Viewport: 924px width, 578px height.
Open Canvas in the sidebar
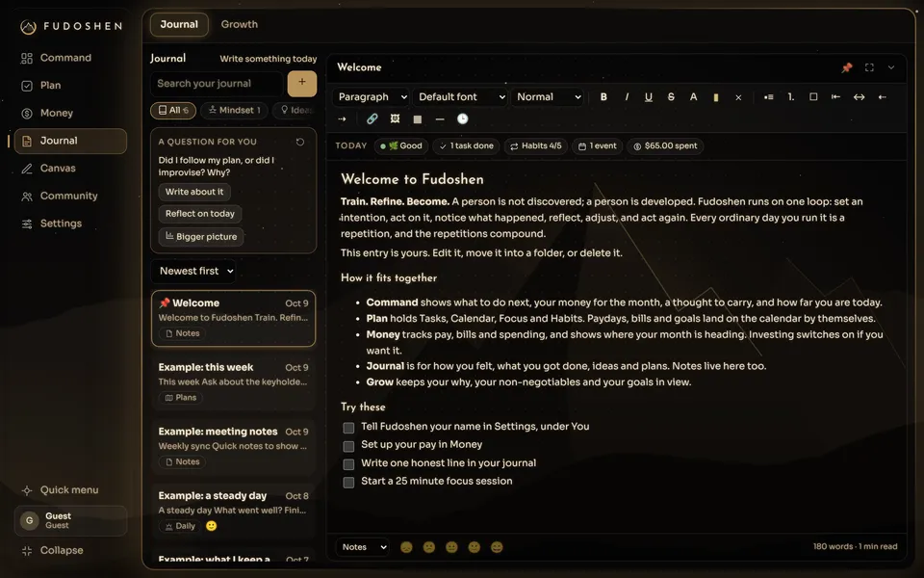(70, 168)
